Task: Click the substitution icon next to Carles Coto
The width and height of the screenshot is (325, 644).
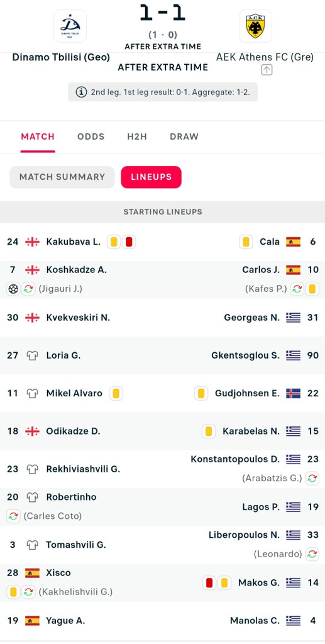Action: [14, 516]
